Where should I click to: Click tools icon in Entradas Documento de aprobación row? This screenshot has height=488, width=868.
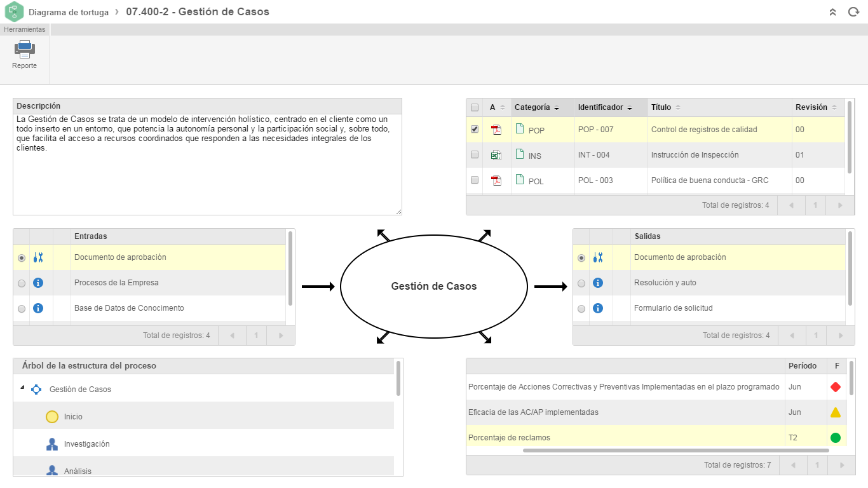click(37, 257)
